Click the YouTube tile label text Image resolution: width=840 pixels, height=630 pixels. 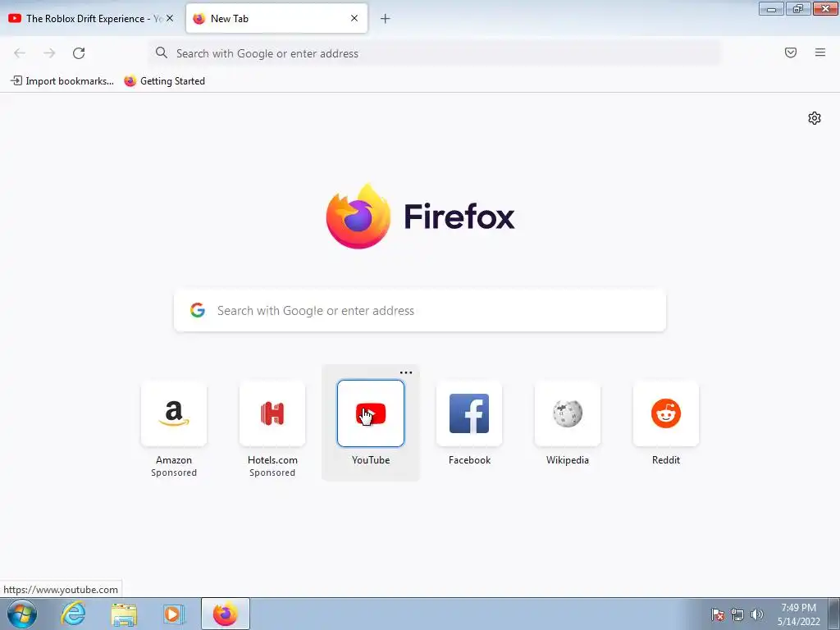(x=371, y=460)
